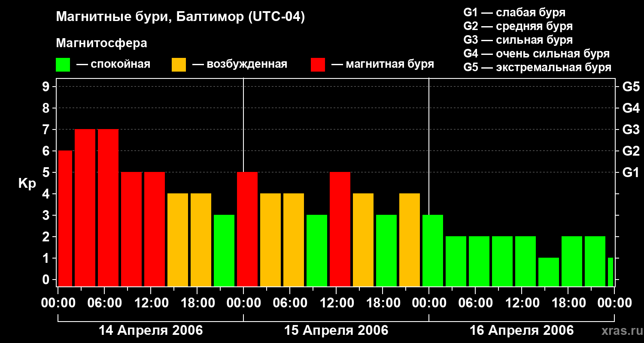Image resolution: width=644 pixels, height=343 pixels.
Task: Click the 'G3 — сильная буря' legend line
Action: tap(518, 40)
